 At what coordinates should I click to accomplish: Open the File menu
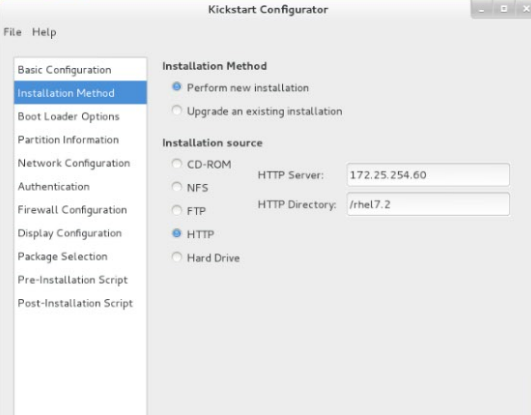pyautogui.click(x=13, y=32)
